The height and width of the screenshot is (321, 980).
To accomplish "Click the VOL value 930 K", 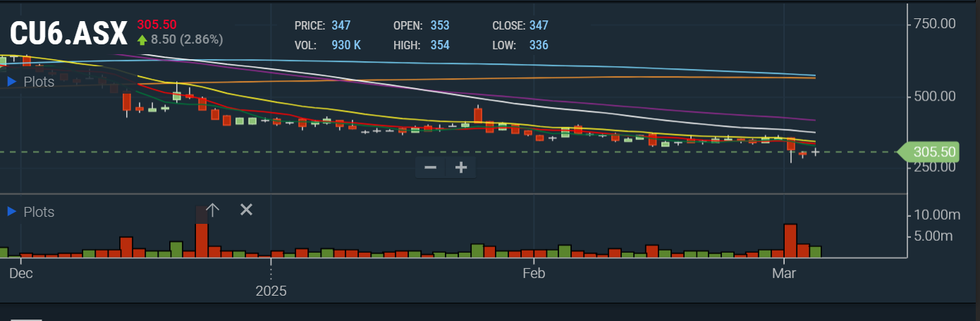I will pyautogui.click(x=346, y=45).
